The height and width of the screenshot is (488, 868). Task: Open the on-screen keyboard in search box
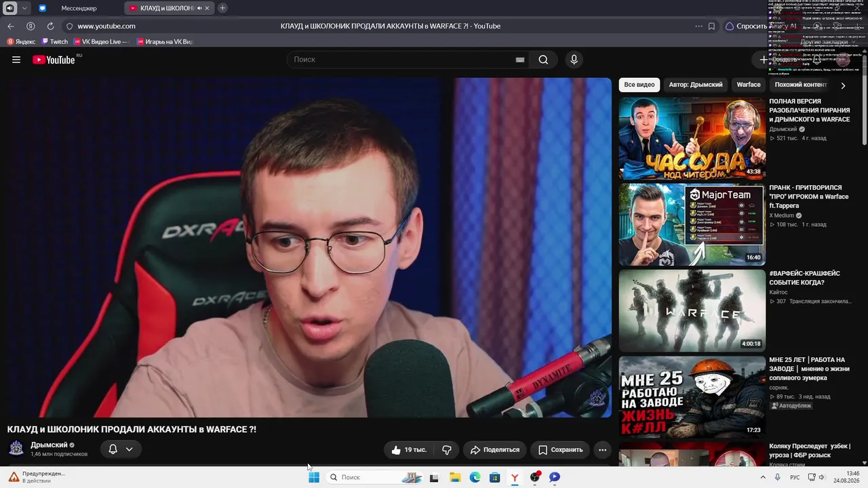pyautogui.click(x=520, y=60)
